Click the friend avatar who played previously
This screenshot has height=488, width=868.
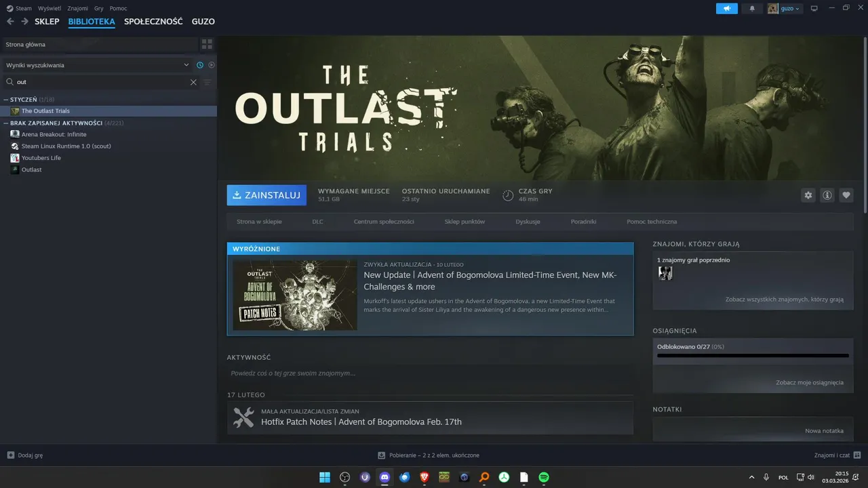(x=665, y=272)
